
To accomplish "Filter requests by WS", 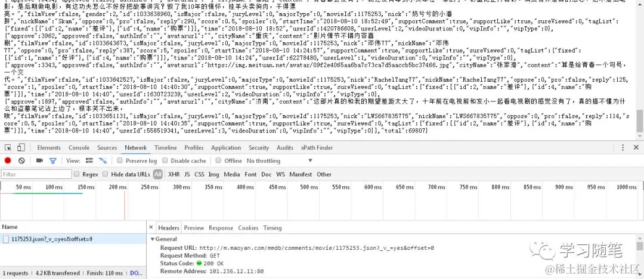I will pos(280,174).
